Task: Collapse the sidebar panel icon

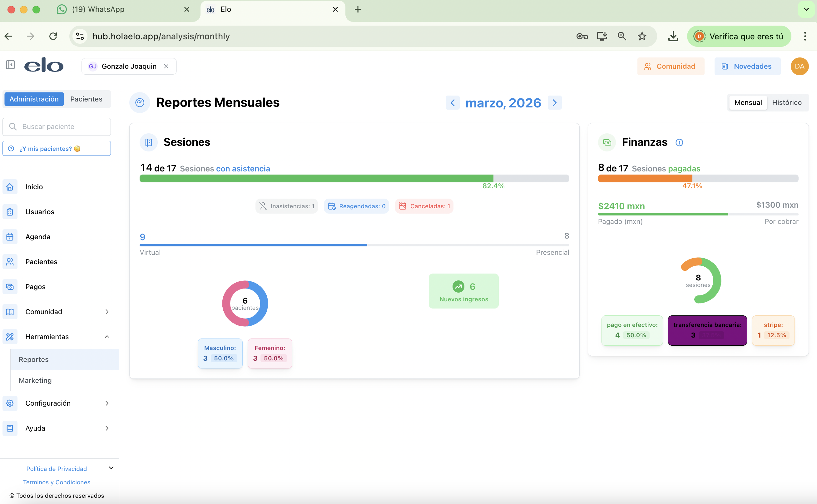Action: tap(10, 65)
